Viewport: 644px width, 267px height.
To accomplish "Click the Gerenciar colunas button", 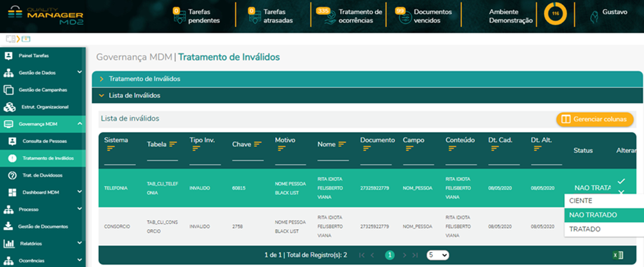I will coord(595,119).
